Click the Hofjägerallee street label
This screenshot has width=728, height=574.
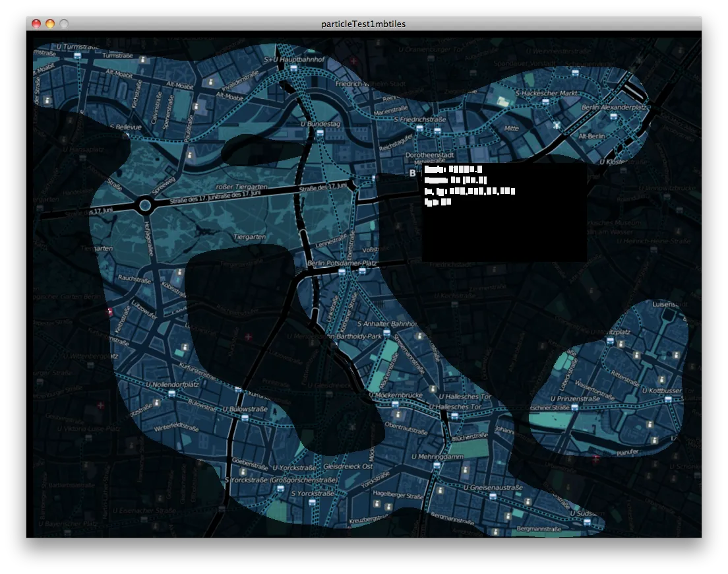tap(148, 239)
